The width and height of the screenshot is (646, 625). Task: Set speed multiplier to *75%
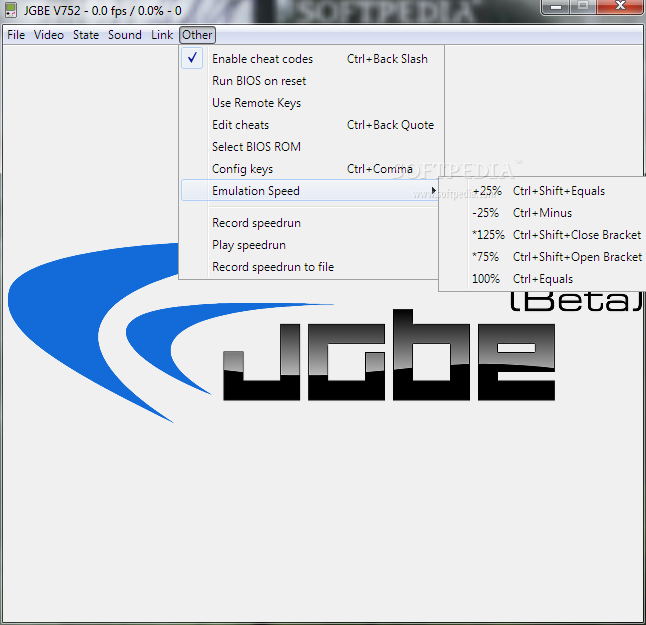pyautogui.click(x=543, y=257)
